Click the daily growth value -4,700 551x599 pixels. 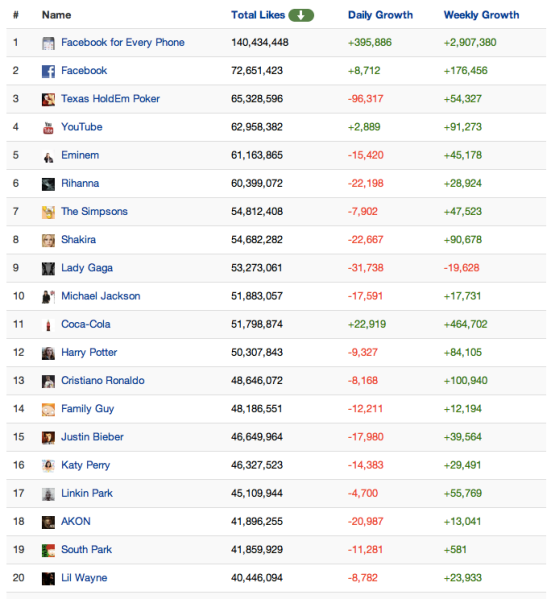(363, 493)
